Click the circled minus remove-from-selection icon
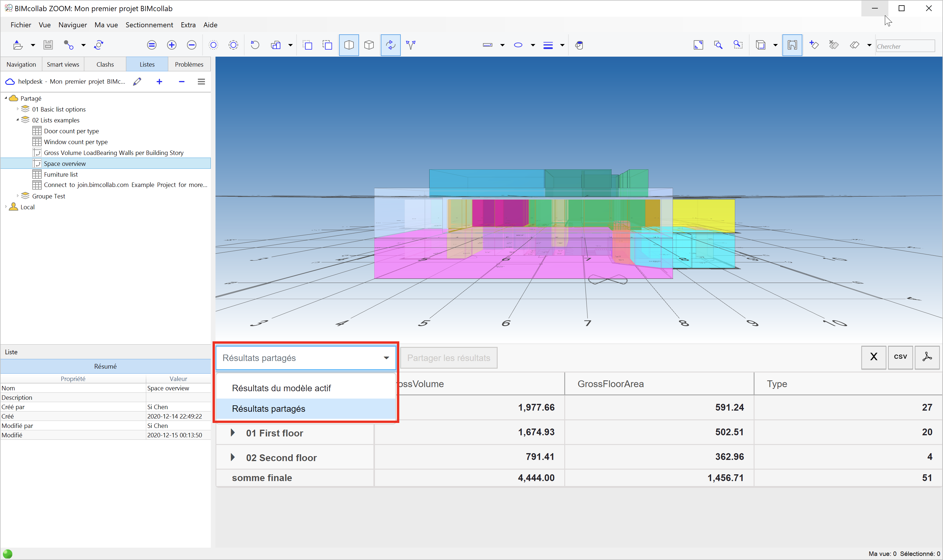The image size is (943, 560). pos(192,45)
